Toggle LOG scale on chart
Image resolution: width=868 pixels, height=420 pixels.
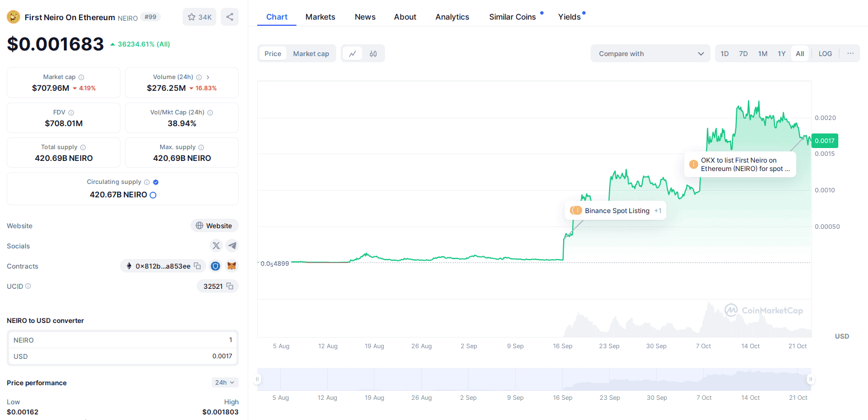[825, 54]
